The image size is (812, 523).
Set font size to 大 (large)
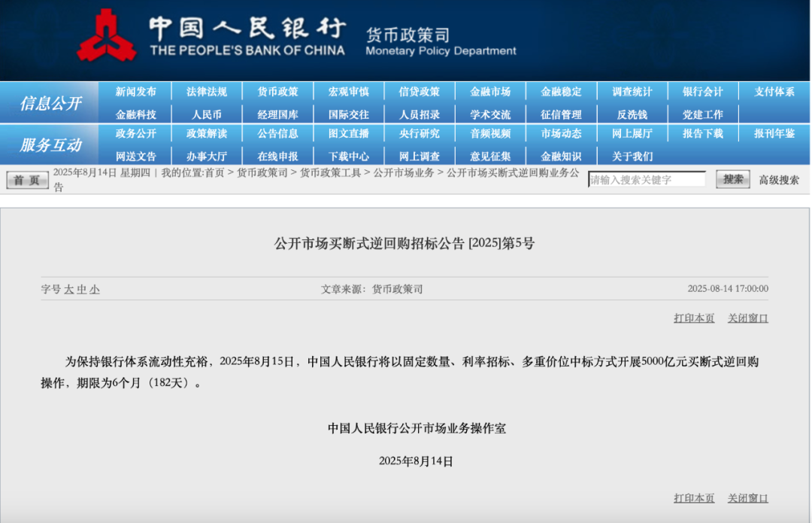69,289
